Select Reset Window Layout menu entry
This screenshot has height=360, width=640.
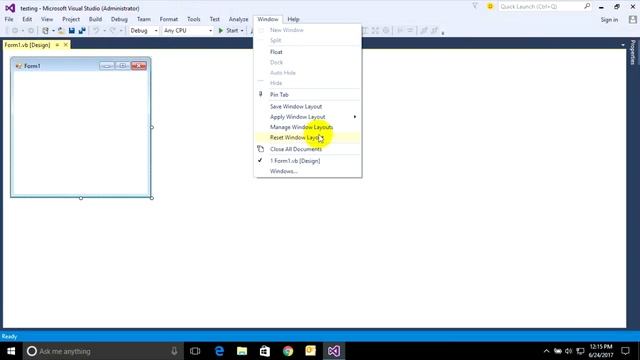pos(308,138)
